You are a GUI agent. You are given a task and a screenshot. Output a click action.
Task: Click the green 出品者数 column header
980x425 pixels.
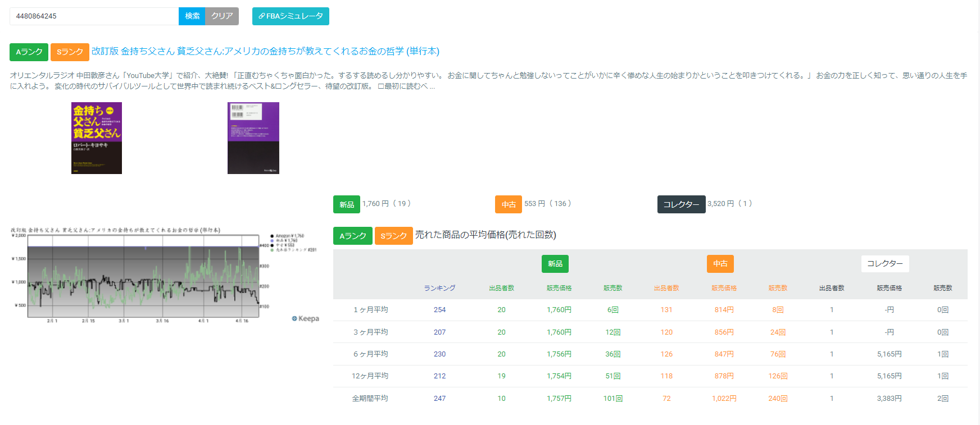click(x=501, y=288)
